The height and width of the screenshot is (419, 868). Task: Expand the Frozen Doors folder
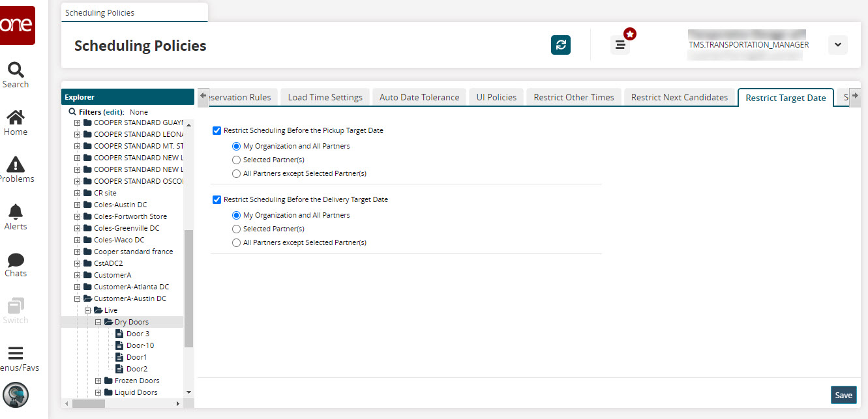pyautogui.click(x=98, y=381)
